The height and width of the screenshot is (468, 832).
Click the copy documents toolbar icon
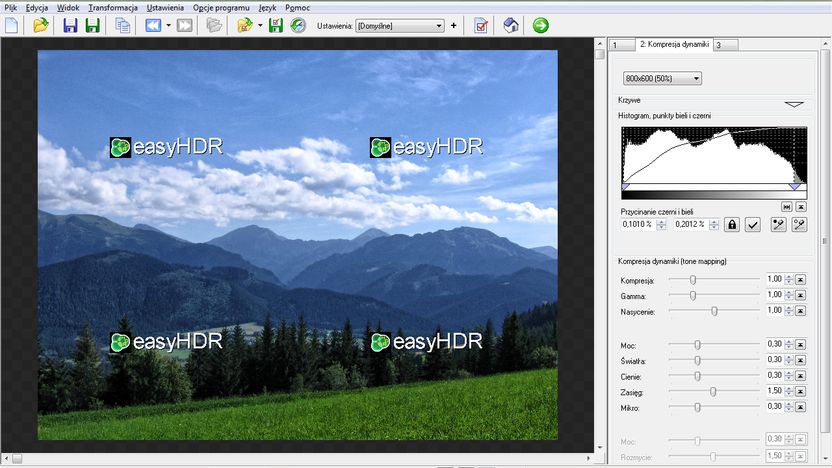(x=123, y=25)
